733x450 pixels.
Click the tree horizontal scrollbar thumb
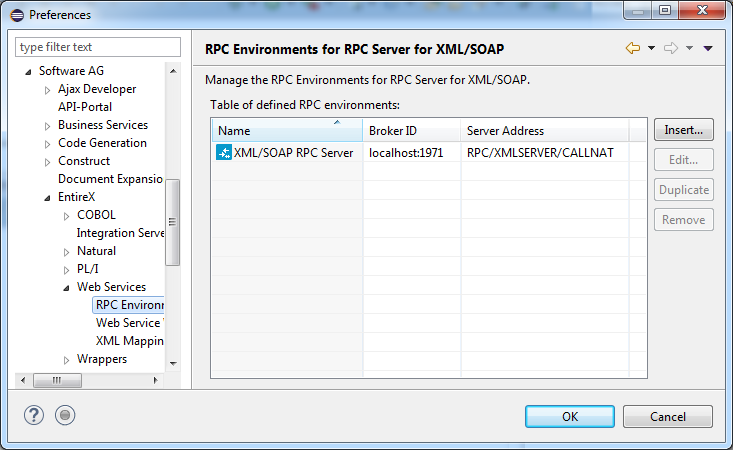57,380
